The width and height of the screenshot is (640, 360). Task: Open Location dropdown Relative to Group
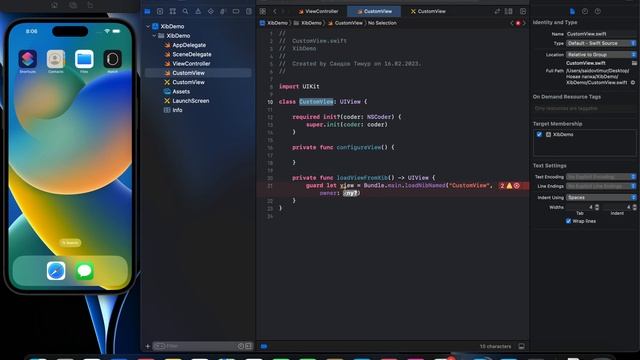601,54
